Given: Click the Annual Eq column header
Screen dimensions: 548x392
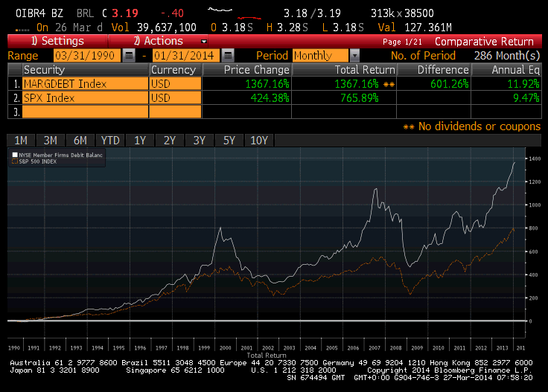Looking at the screenshot, I should point(506,70).
